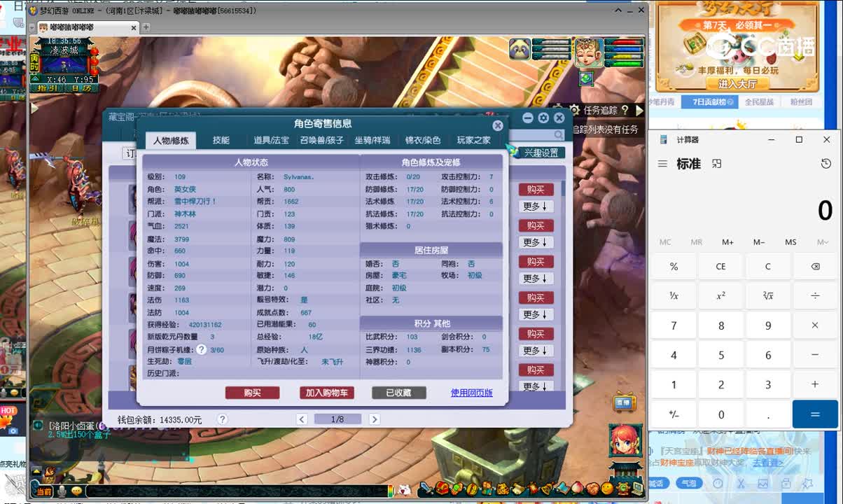The width and height of the screenshot is (843, 504).
Task: Switch to the 锦衣/染色 tab
Action: pos(423,140)
